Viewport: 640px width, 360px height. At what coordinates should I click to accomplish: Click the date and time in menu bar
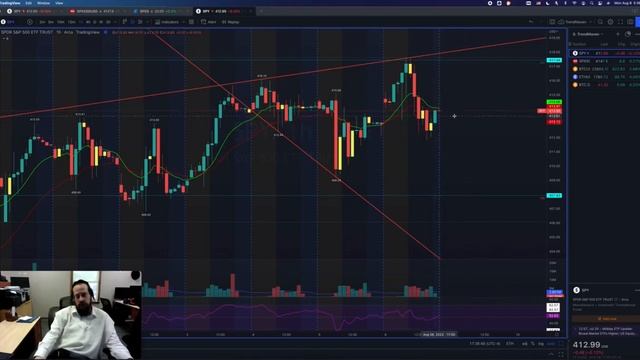(627, 3)
